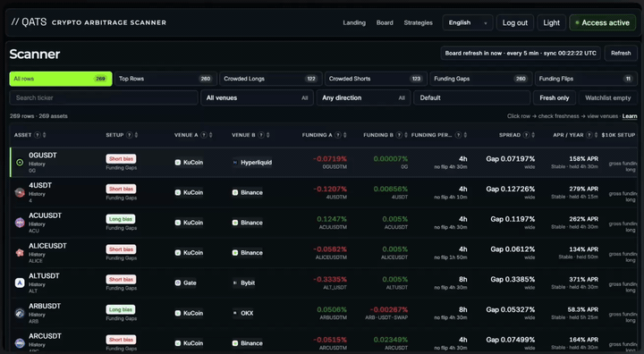
Task: Switch to the Top Rows tab
Action: 165,79
